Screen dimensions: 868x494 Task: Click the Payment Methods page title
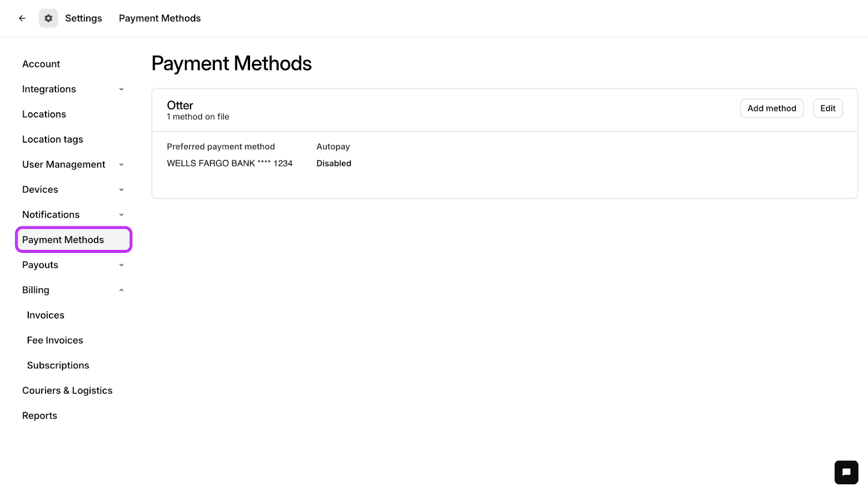coord(232,64)
